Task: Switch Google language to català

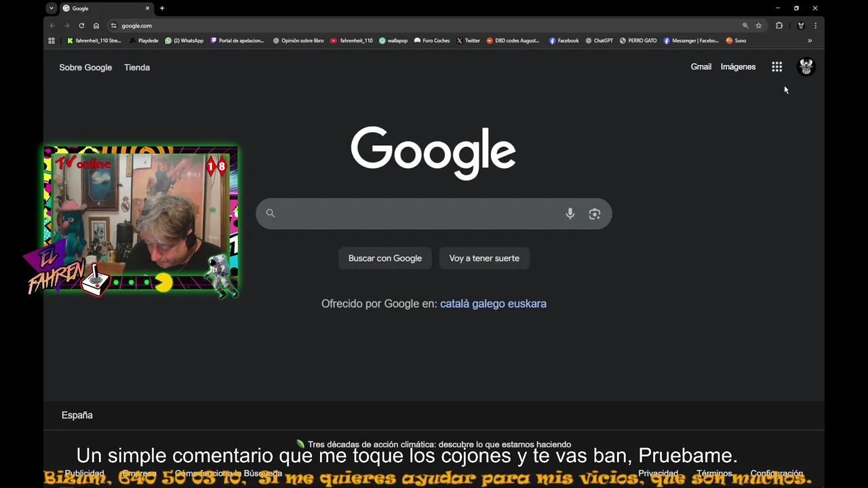Action: [x=454, y=304]
